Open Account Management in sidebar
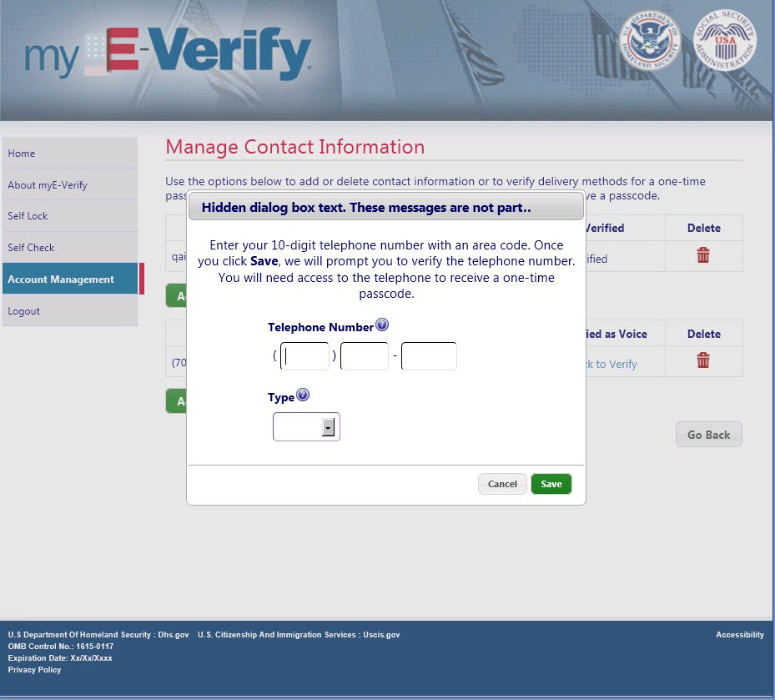775x700 pixels. [70, 279]
